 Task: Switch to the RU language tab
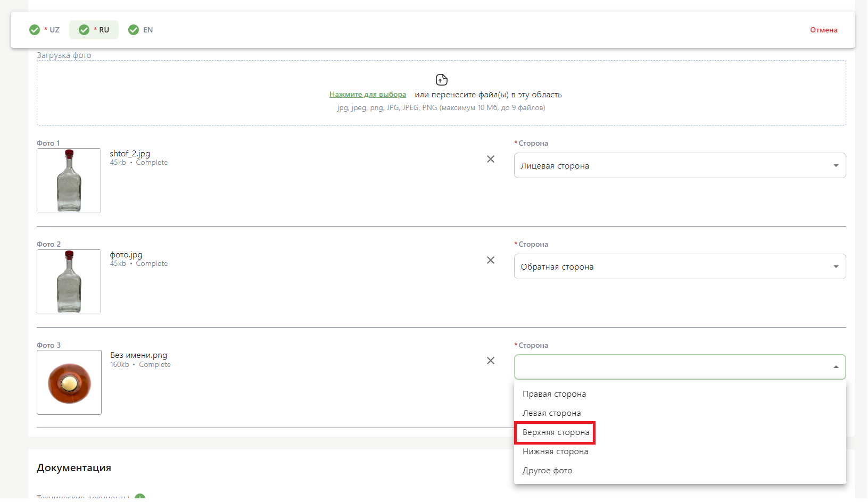coord(94,30)
